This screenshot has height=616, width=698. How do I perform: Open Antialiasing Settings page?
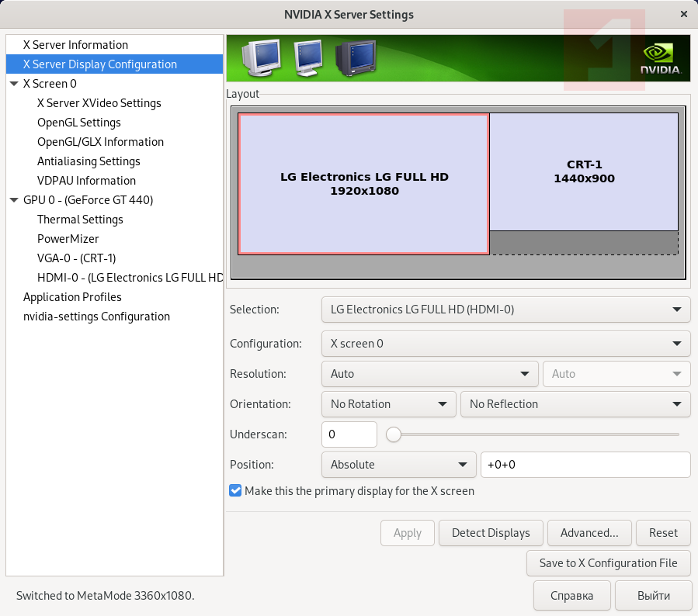114,161
